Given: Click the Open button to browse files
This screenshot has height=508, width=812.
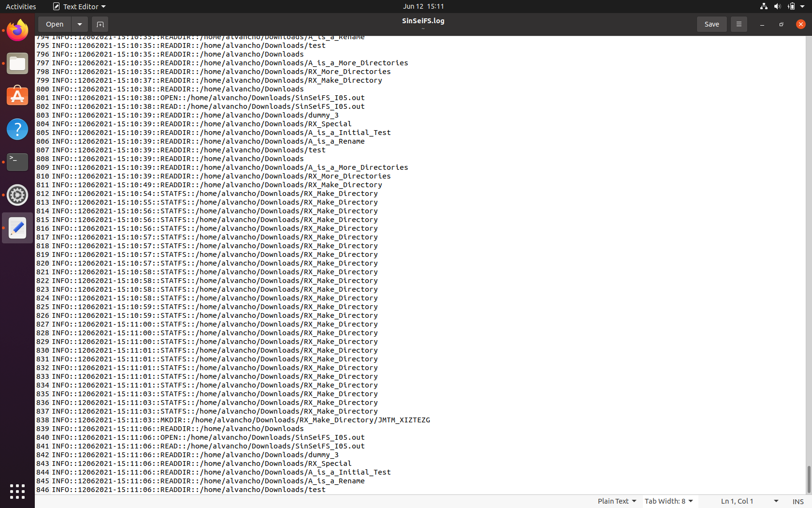Looking at the screenshot, I should 54,24.
